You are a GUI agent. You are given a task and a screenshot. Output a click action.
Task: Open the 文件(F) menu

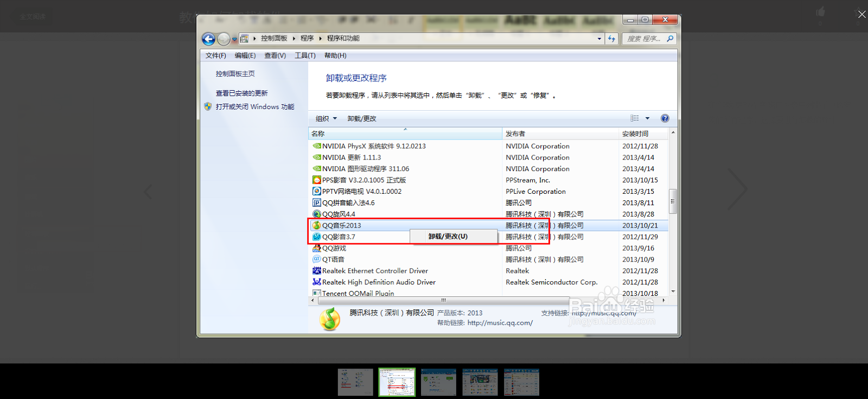click(215, 55)
